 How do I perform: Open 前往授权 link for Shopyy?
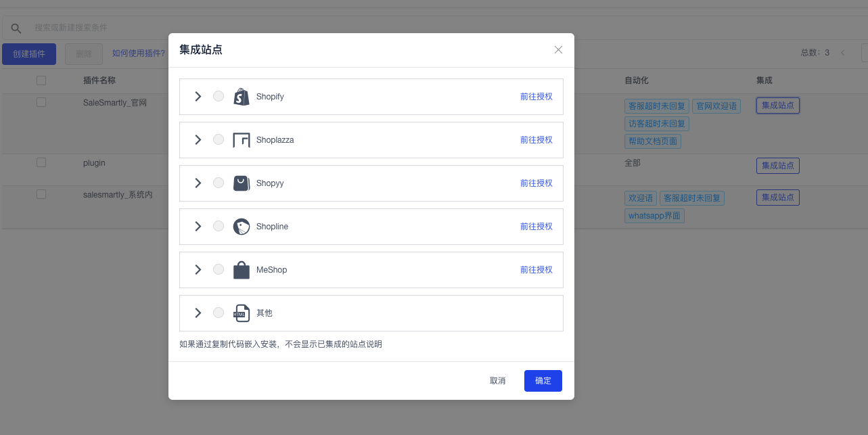tap(536, 183)
